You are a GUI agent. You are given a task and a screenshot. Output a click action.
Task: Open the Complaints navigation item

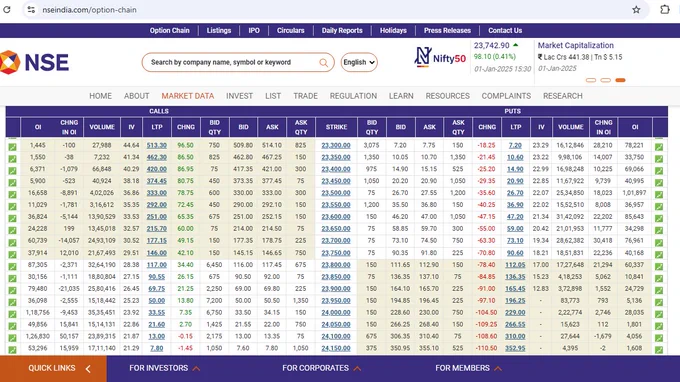(506, 96)
